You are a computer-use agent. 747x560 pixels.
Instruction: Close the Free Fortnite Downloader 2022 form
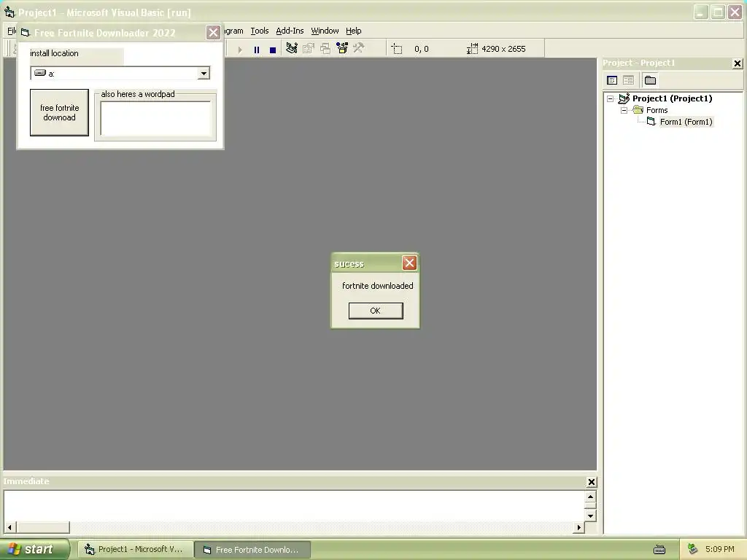click(213, 32)
